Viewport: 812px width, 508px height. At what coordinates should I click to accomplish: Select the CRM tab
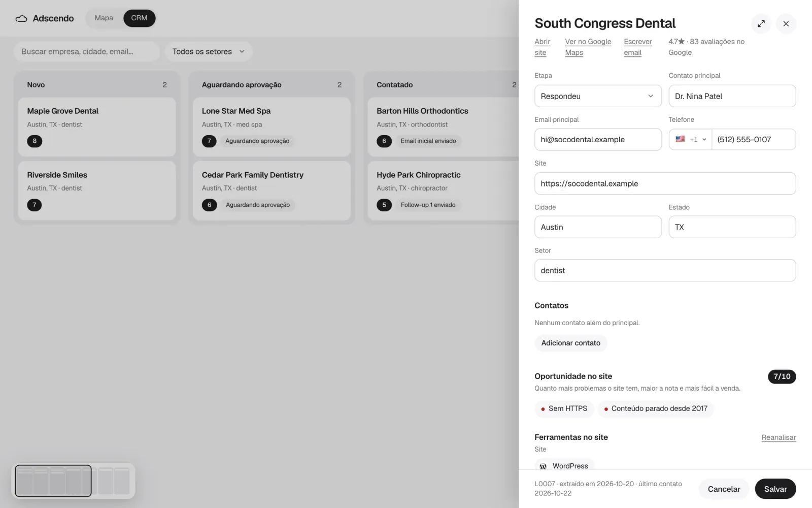(139, 18)
